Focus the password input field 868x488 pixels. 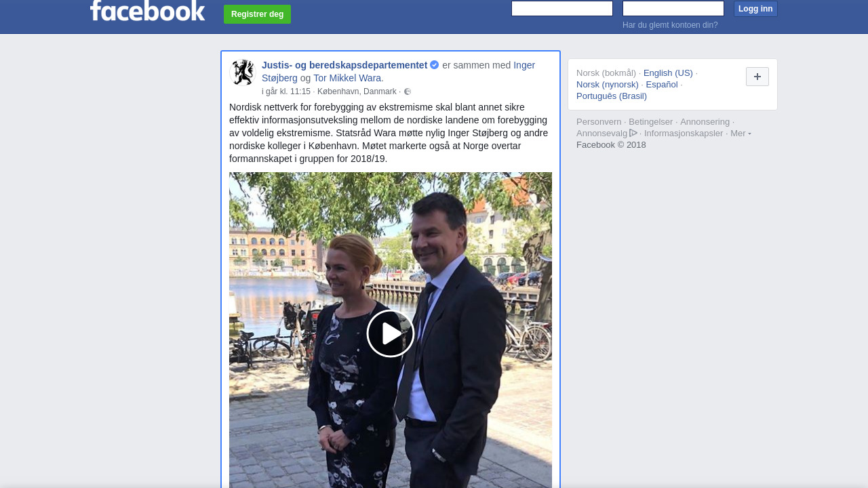[x=673, y=9]
